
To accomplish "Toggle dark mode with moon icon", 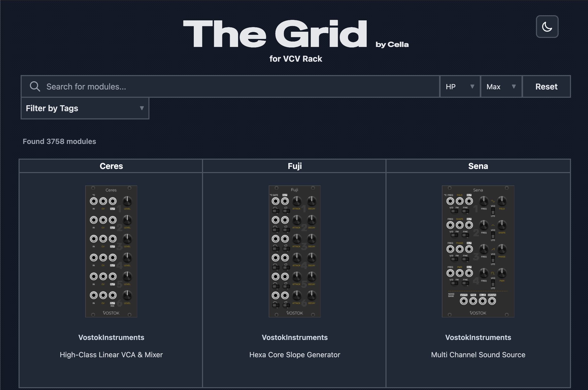I will 547,27.
